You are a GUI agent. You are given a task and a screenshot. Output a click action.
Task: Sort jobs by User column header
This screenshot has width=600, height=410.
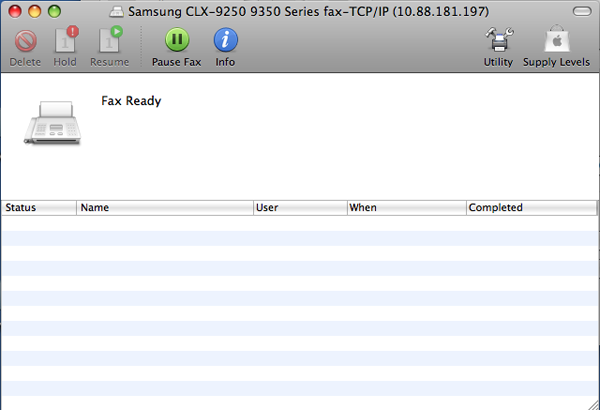[300, 207]
